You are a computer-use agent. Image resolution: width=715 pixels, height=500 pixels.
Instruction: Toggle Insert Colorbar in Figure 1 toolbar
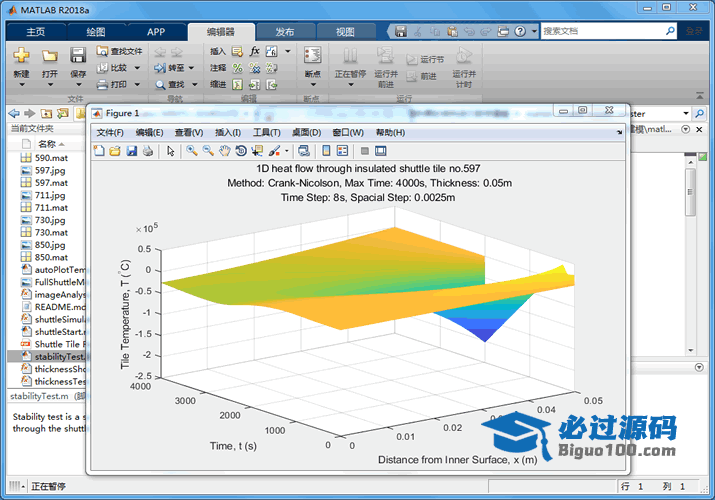tap(326, 151)
